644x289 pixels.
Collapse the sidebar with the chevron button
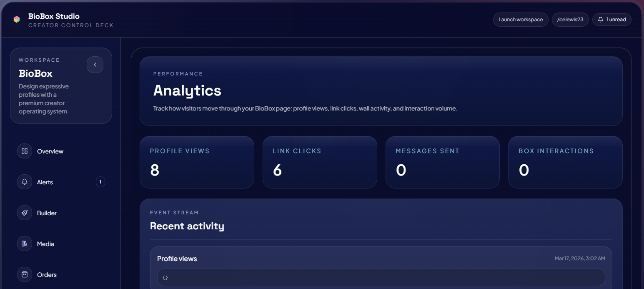(x=95, y=65)
